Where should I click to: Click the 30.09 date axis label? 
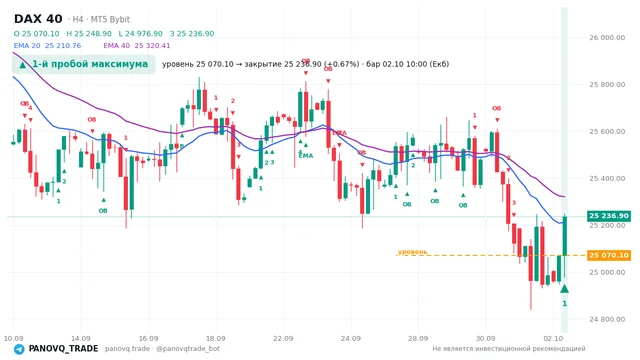pos(485,338)
